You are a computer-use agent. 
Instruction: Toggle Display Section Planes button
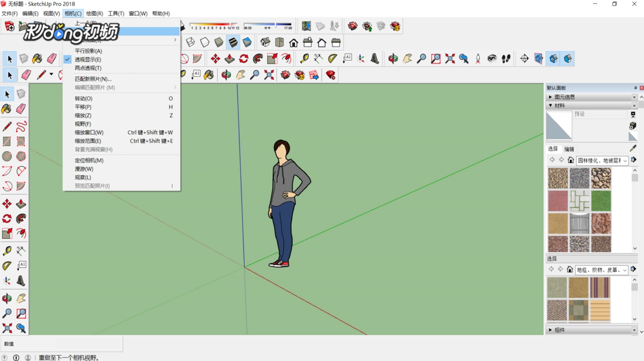(539, 59)
